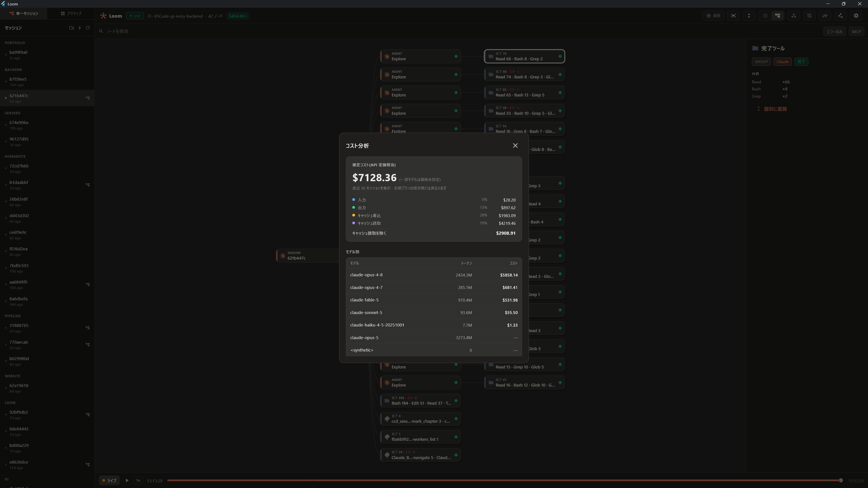Image resolution: width=868 pixels, height=488 pixels.
Task: Click the Loom logo icon in header
Action: click(104, 16)
